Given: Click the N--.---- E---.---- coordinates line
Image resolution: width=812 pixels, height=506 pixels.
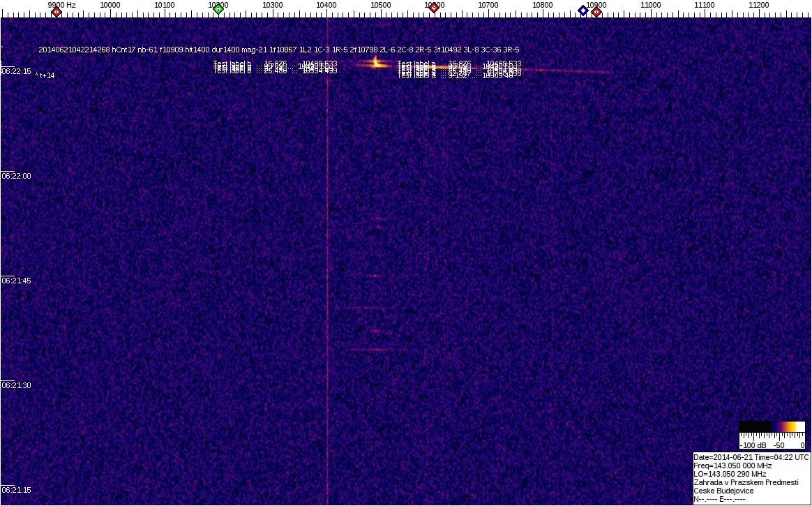Looking at the screenshot, I should coord(720,499).
